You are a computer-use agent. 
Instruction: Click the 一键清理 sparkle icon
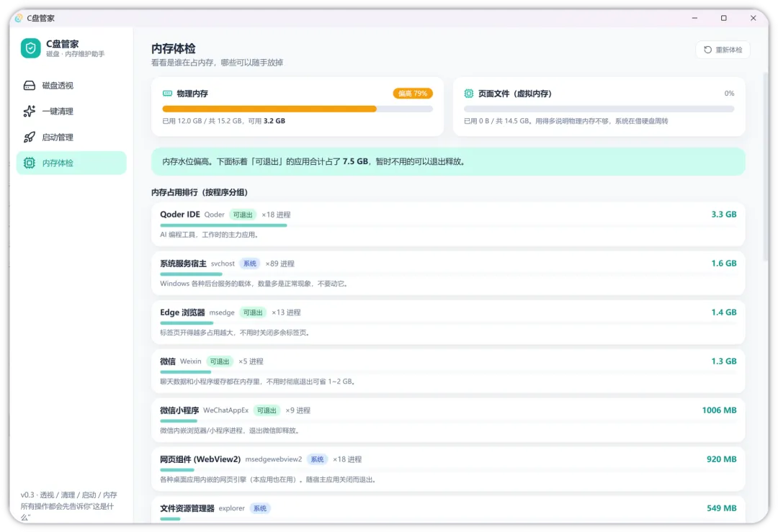[x=30, y=111]
